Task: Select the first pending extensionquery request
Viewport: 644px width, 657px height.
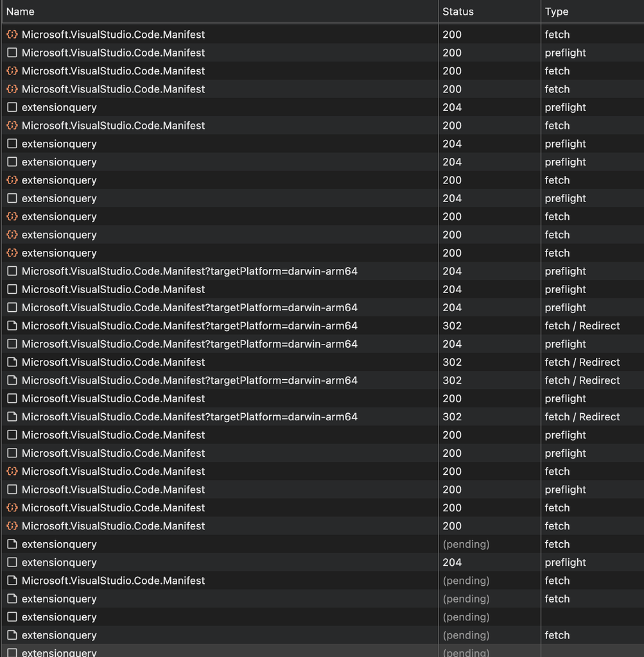Action: 59,544
